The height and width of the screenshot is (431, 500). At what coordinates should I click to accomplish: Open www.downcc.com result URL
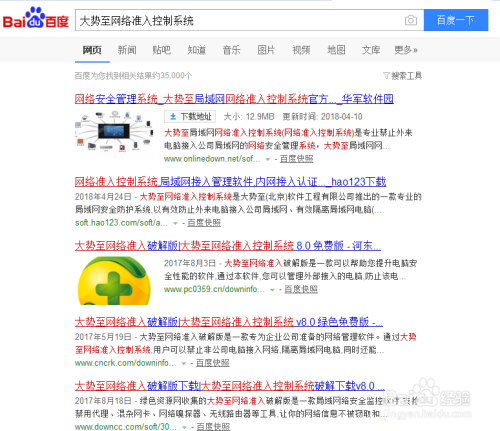pos(126,427)
